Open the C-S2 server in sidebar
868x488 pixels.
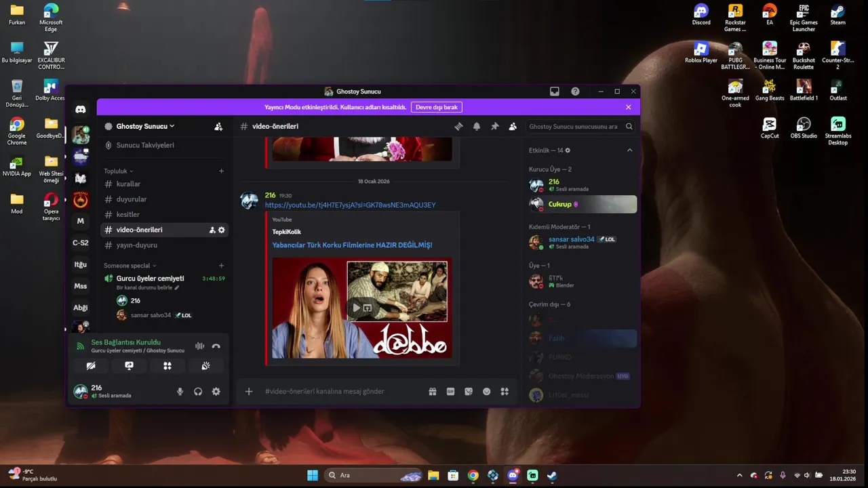(81, 243)
